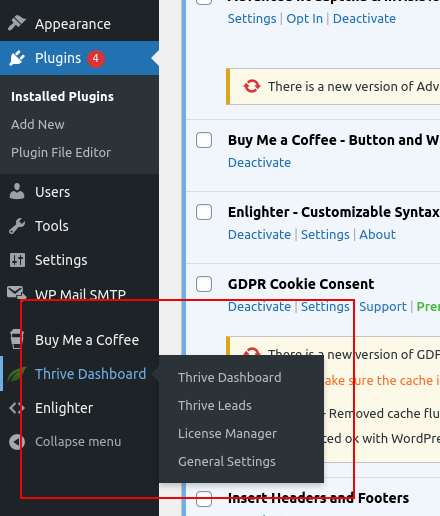Screen dimensions: 440x516
Task: Deactivate the GDPR Cookie Consent plugin
Action: (x=259, y=307)
